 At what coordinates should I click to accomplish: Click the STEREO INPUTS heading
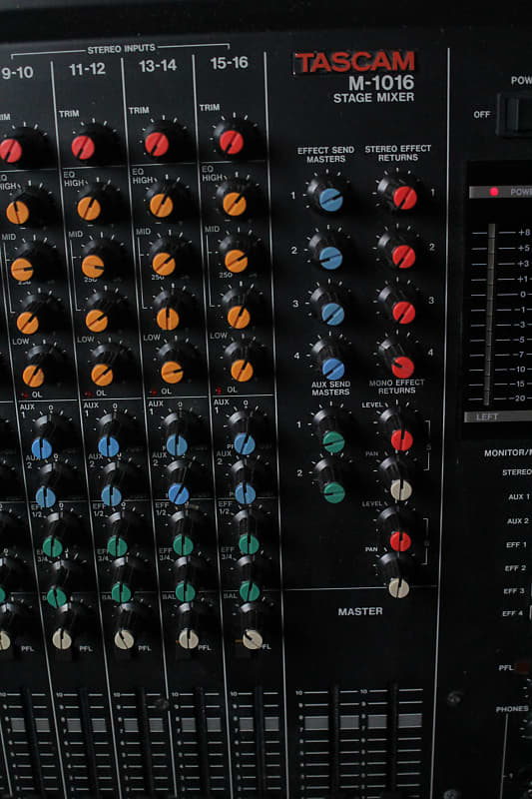tap(121, 49)
